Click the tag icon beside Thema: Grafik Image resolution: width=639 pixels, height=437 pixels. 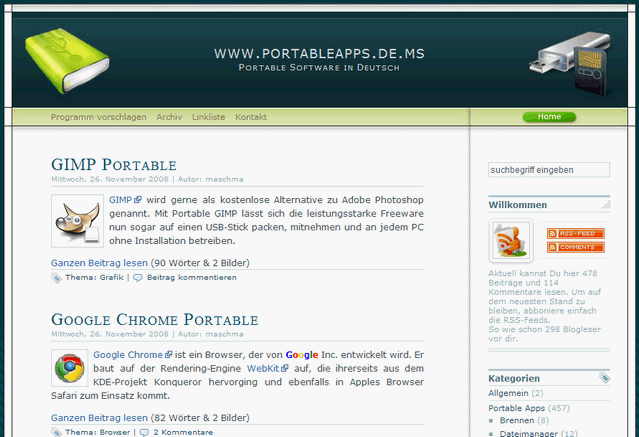(56, 278)
